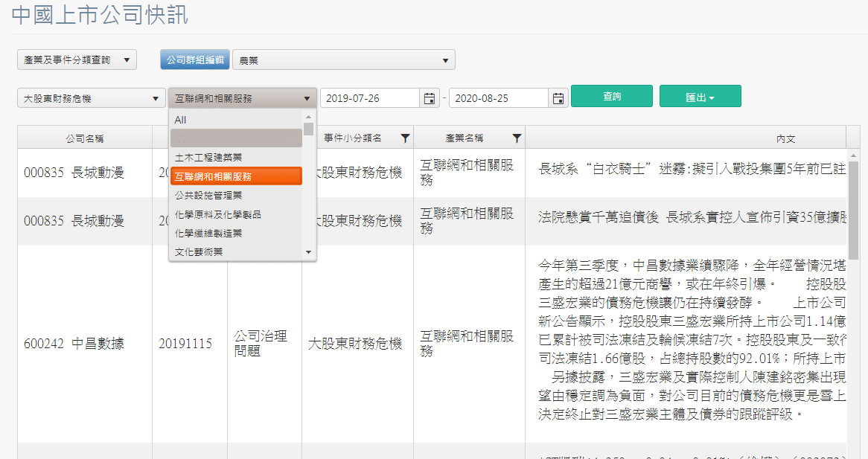Click filter icon on 事件小分類名 column
Screen dimensions: 868x459
pos(405,138)
